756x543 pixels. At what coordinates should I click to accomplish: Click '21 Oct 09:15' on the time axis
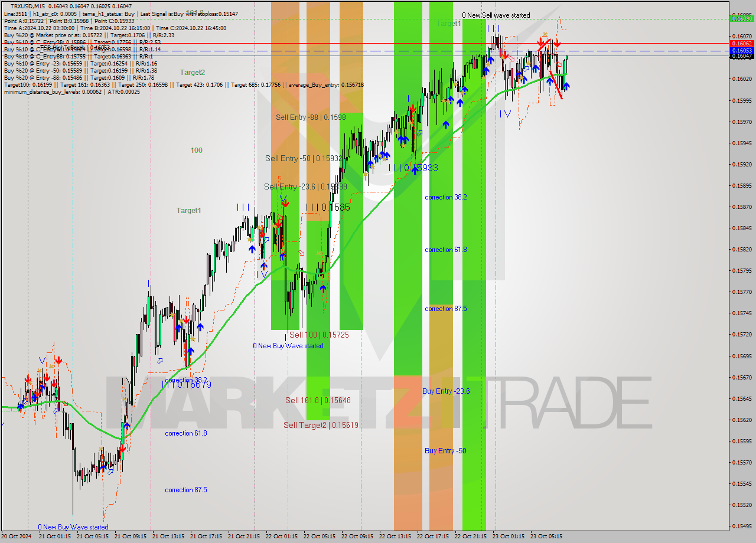(131, 537)
